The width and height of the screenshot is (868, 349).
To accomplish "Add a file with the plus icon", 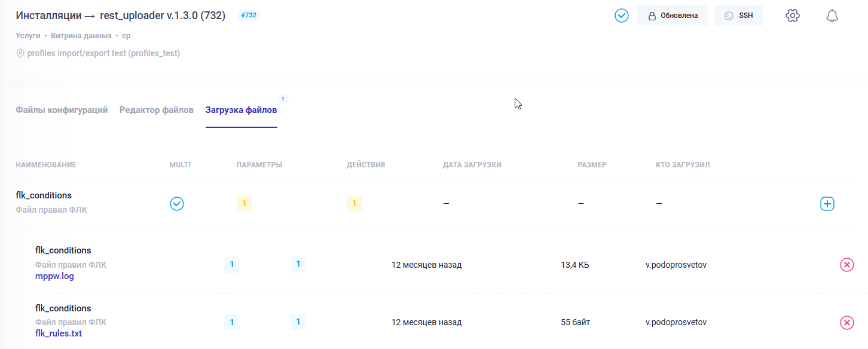I will point(827,204).
